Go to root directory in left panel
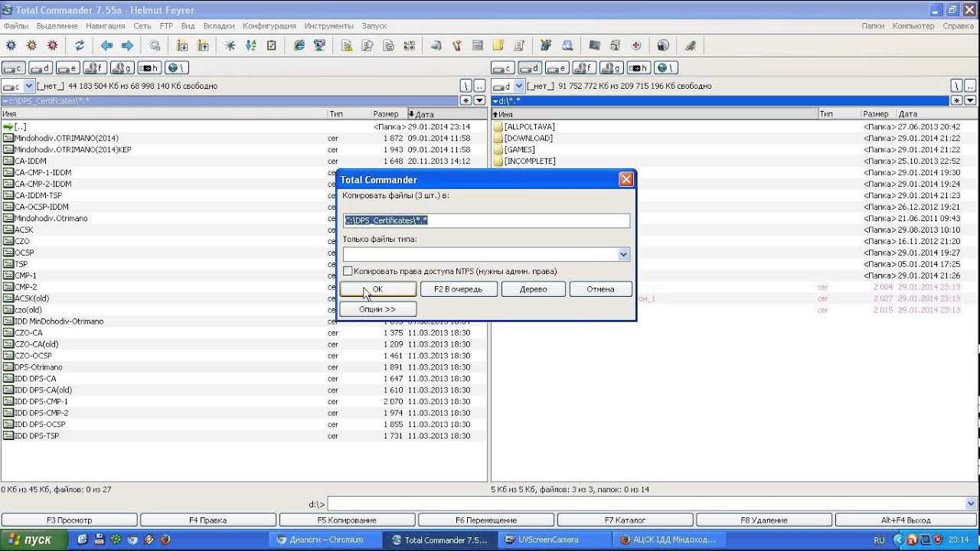 pyautogui.click(x=465, y=86)
